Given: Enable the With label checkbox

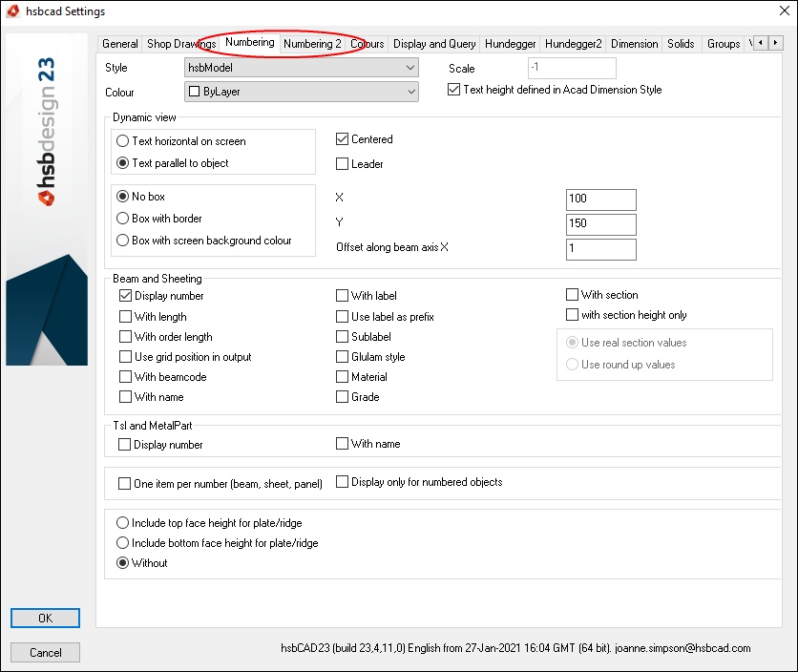Looking at the screenshot, I should [x=366, y=296].
